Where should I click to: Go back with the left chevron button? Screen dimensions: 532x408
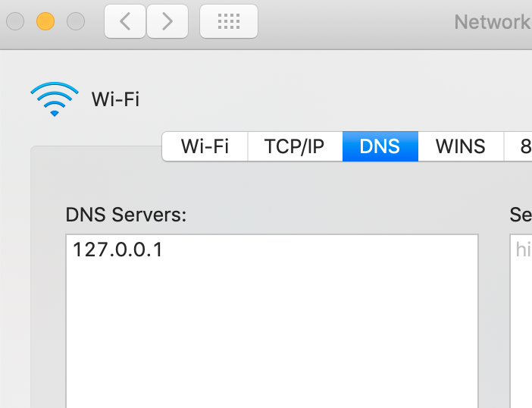(125, 21)
